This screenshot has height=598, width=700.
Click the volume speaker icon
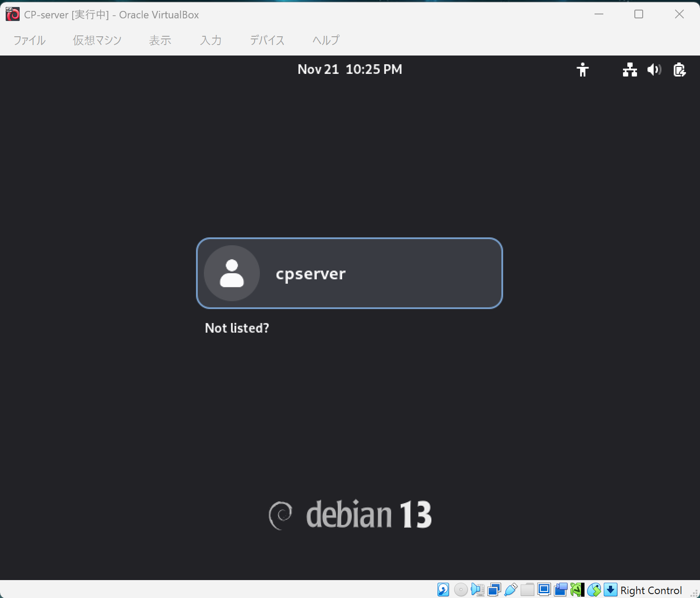click(654, 70)
